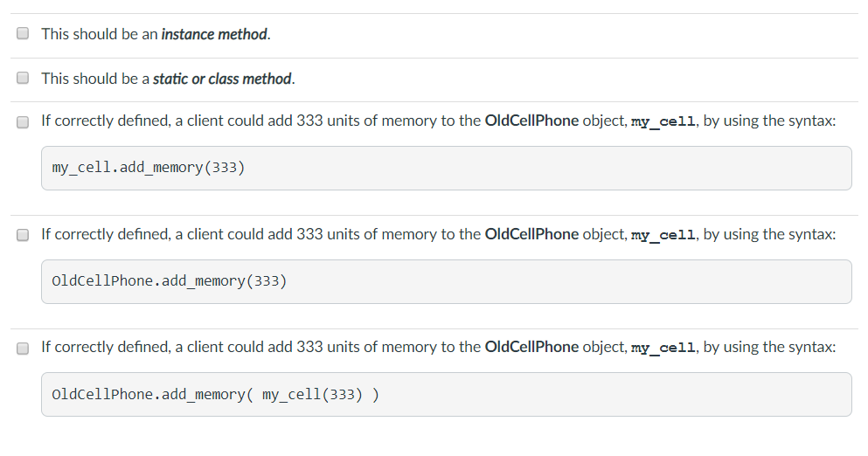Screen dimensions: 868x456
Task: Click the sentence above the add_memory( my_cell(333) ) code
Action: [439, 347]
